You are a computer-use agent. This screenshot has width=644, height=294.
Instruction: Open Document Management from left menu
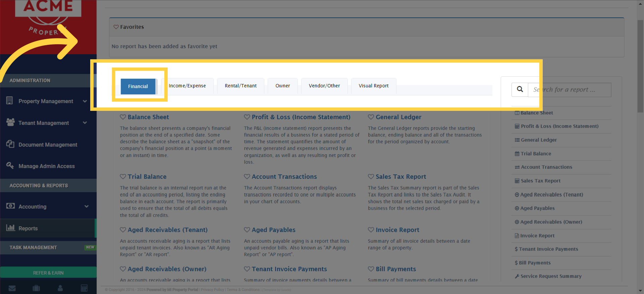point(48,145)
